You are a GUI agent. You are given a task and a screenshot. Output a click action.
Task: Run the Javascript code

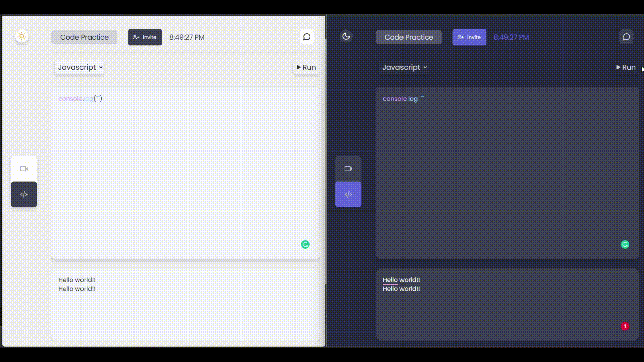click(x=306, y=67)
